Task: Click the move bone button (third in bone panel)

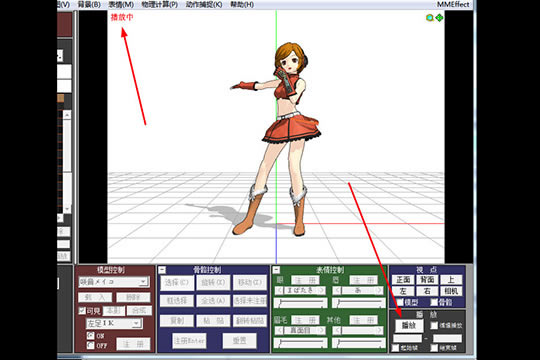Action: [250, 282]
